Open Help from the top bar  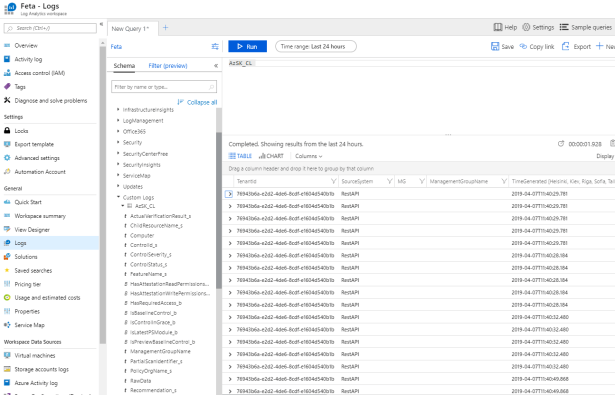[505, 27]
